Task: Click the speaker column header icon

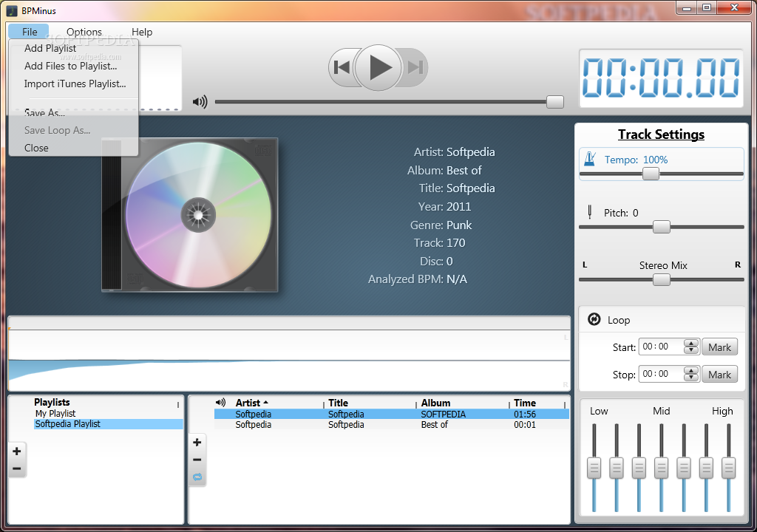Action: click(x=220, y=402)
